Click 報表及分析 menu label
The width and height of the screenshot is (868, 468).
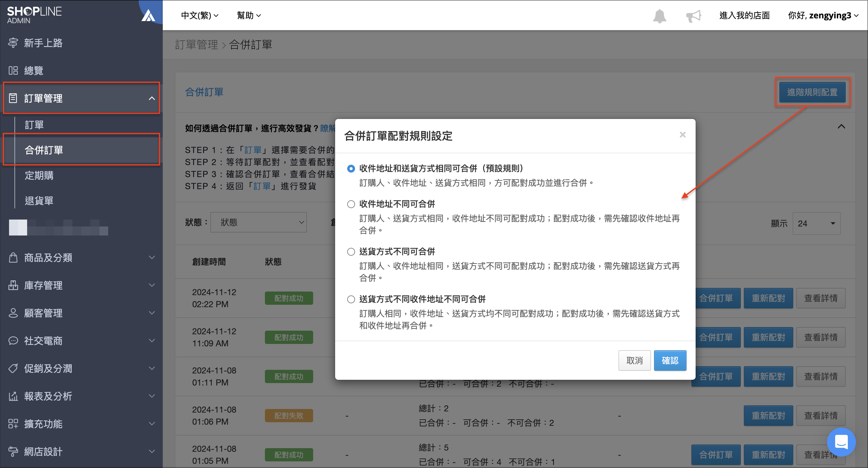pos(48,396)
